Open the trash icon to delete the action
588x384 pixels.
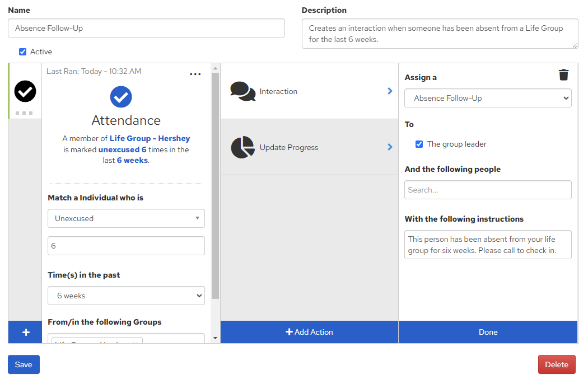tap(563, 74)
